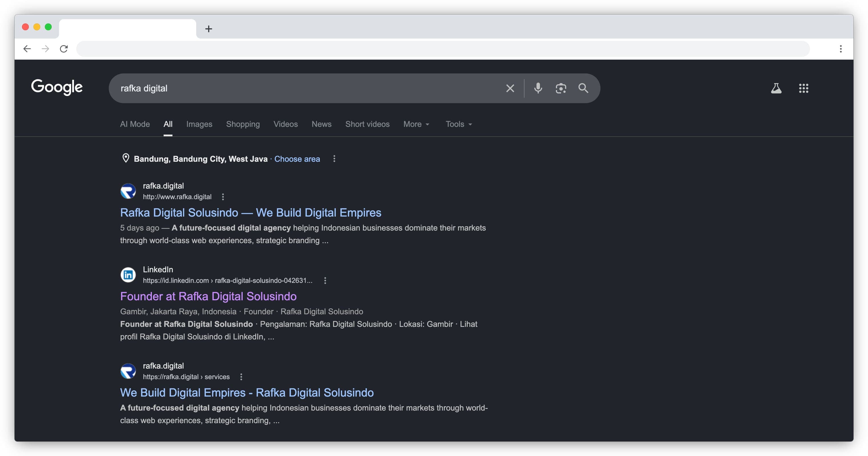This screenshot has width=868, height=456.
Task: Click the LinkedIn site name
Action: tap(158, 269)
